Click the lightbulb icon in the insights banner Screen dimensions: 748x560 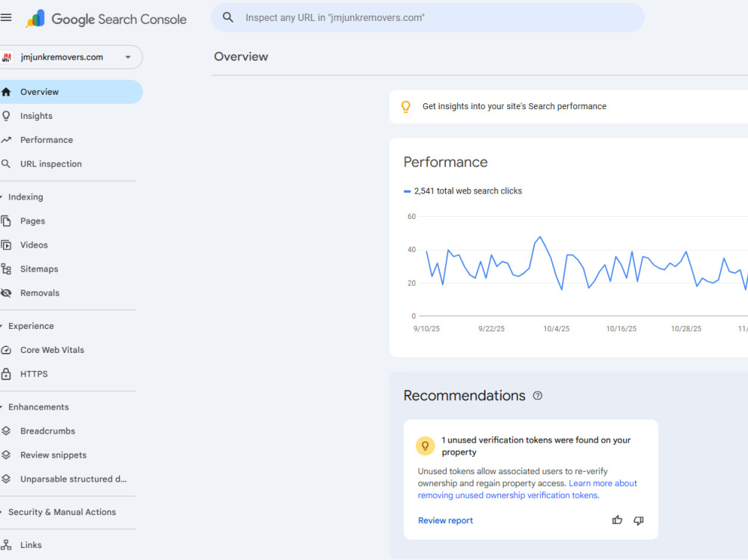click(x=406, y=106)
